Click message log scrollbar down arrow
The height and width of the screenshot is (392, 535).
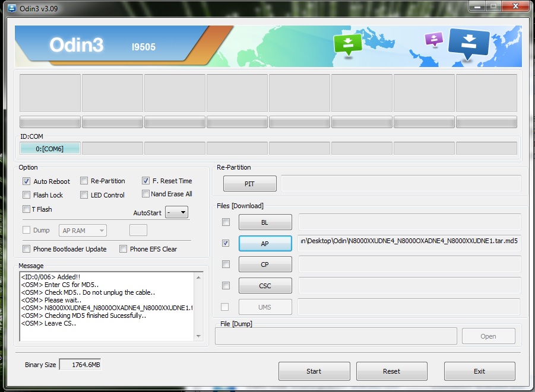(x=198, y=336)
